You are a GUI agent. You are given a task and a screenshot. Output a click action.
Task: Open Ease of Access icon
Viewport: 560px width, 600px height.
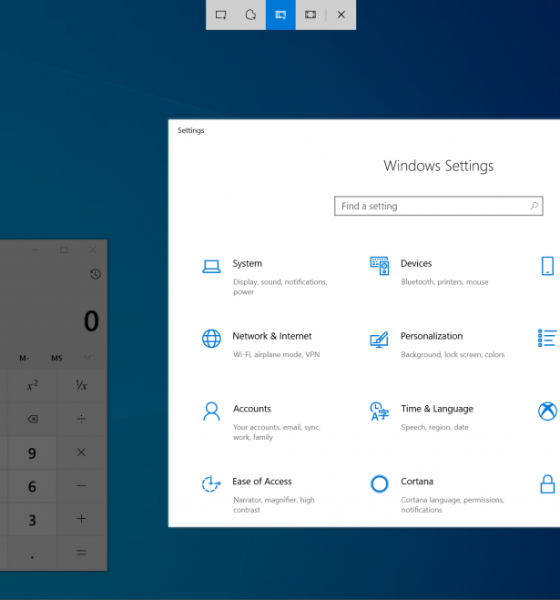(211, 484)
